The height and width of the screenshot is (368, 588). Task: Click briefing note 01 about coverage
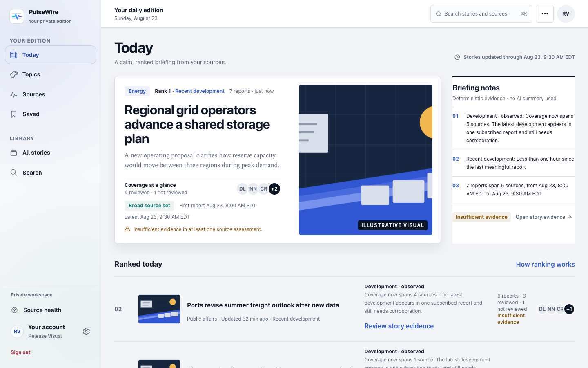point(514,128)
